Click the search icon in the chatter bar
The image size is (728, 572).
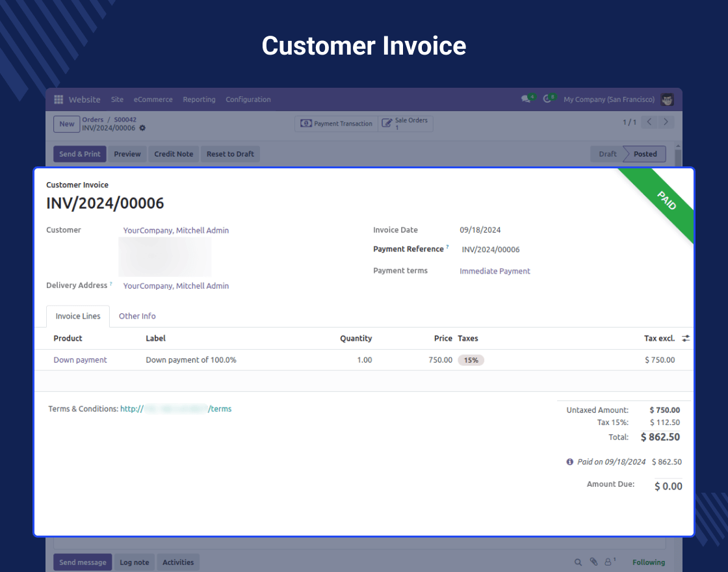(578, 562)
